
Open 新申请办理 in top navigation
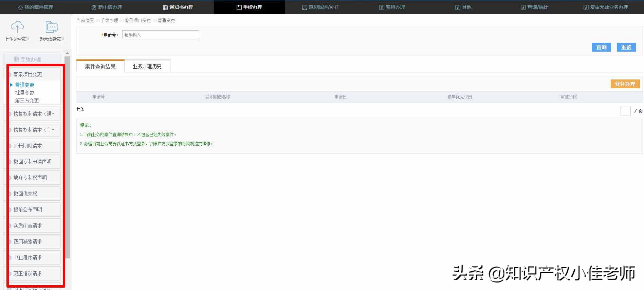click(x=107, y=7)
